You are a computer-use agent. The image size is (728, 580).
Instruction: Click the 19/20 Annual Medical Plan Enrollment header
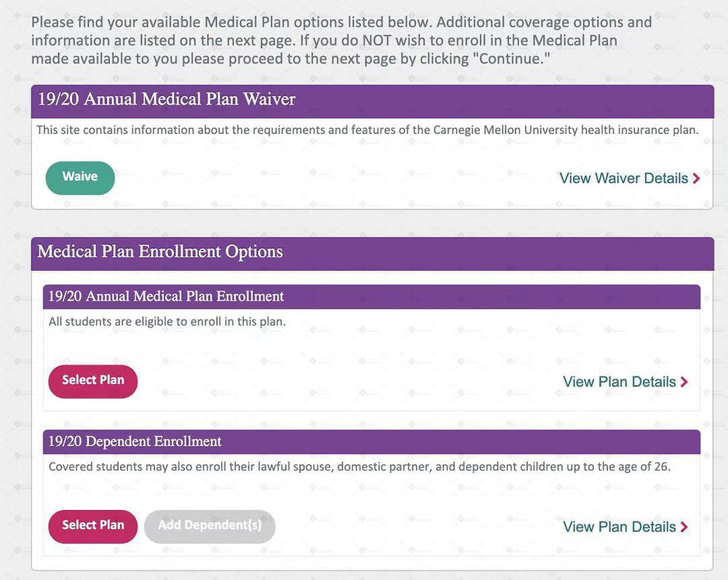pos(371,297)
